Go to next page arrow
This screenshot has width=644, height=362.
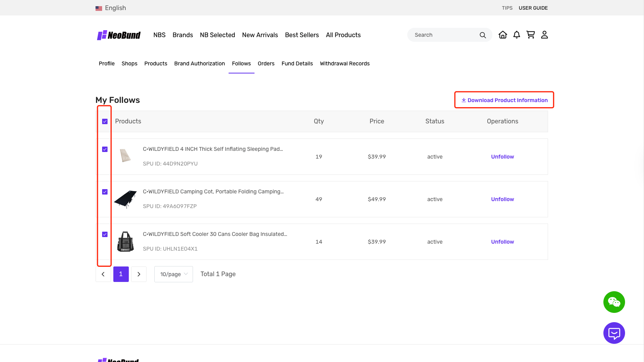coord(139,274)
